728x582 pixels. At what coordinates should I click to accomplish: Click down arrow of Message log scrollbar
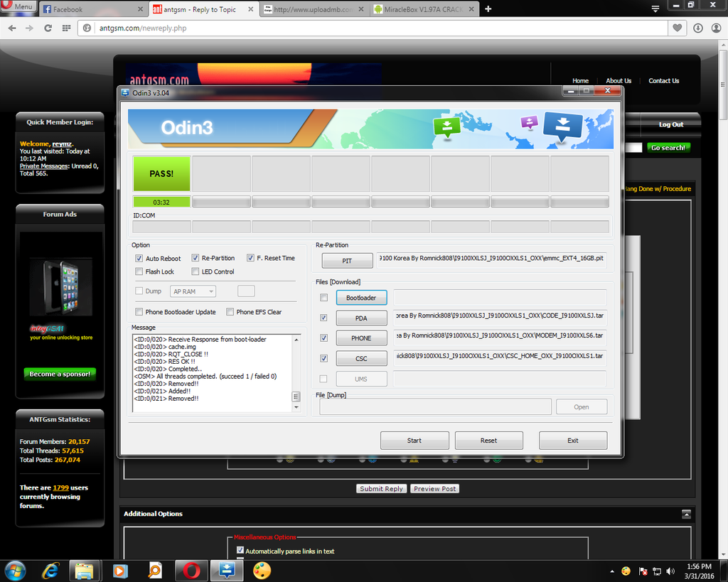[x=296, y=408]
